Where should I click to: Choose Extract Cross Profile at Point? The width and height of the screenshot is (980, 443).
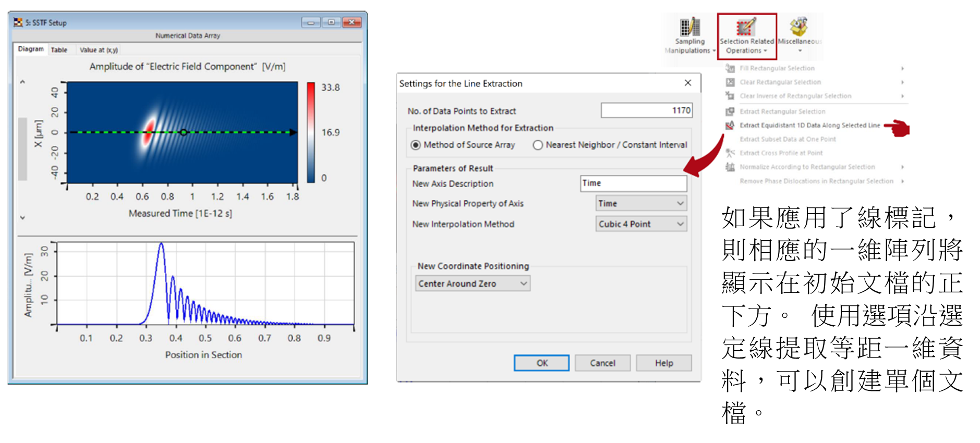click(x=781, y=153)
